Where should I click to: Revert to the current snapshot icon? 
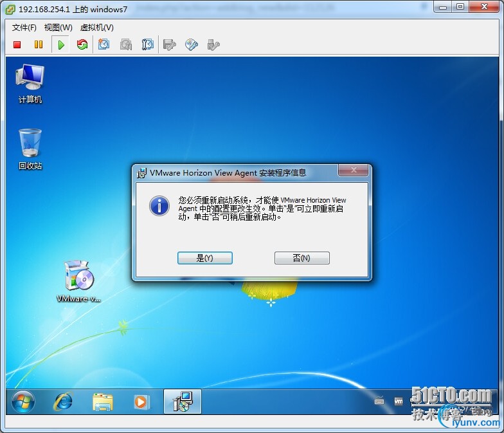[126, 44]
